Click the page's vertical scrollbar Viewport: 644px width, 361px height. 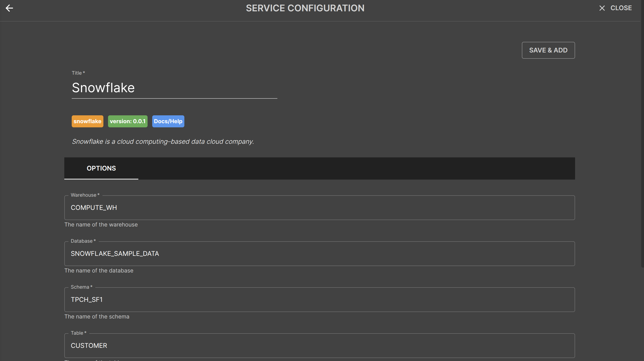click(x=642, y=134)
